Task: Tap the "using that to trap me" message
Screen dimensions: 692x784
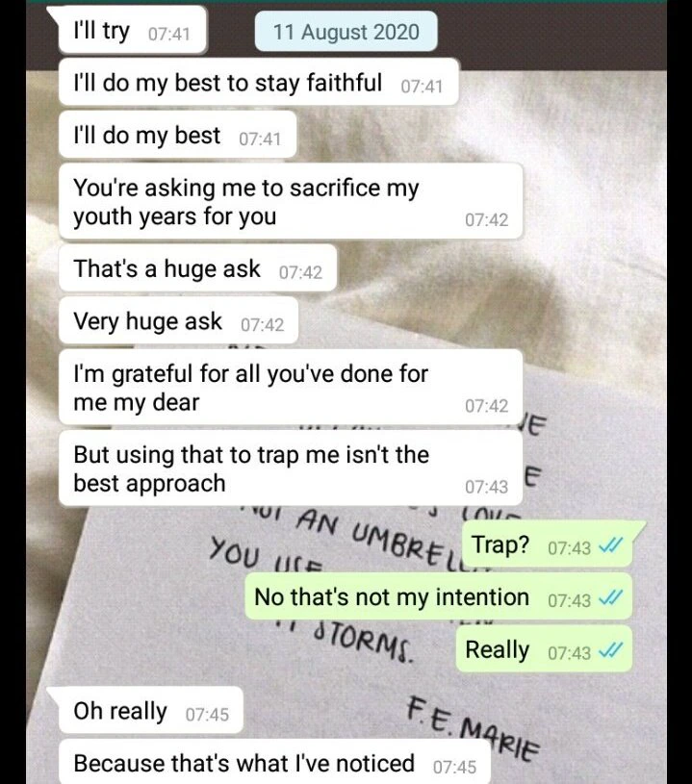Action: pos(291,468)
